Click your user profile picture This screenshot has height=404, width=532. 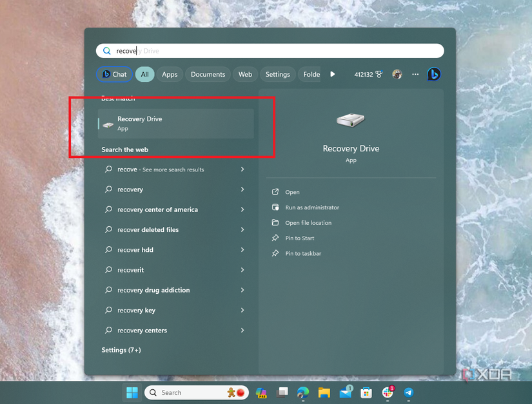pyautogui.click(x=398, y=74)
